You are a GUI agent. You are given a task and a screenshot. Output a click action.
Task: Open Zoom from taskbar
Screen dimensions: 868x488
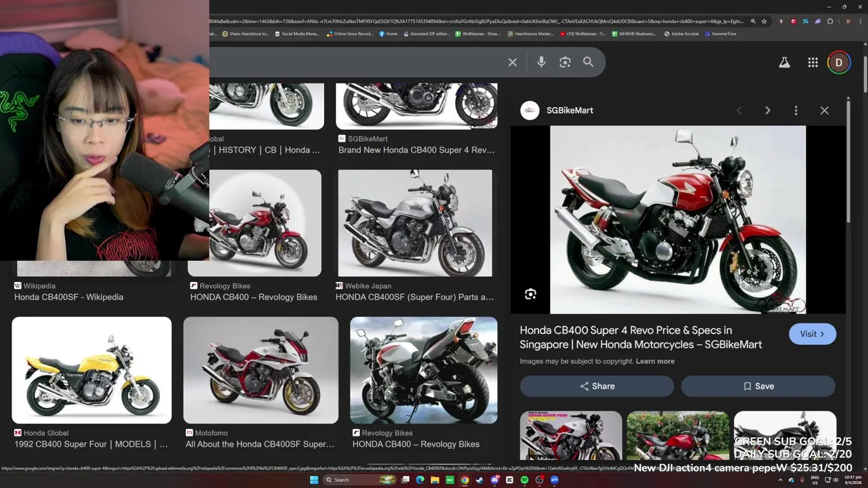[x=554, y=480]
